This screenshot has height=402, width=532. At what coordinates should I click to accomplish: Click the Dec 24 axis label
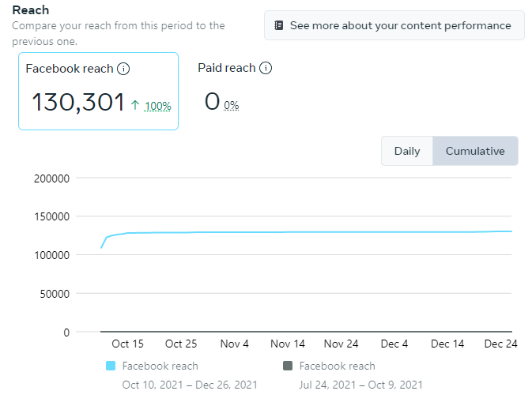pos(500,344)
